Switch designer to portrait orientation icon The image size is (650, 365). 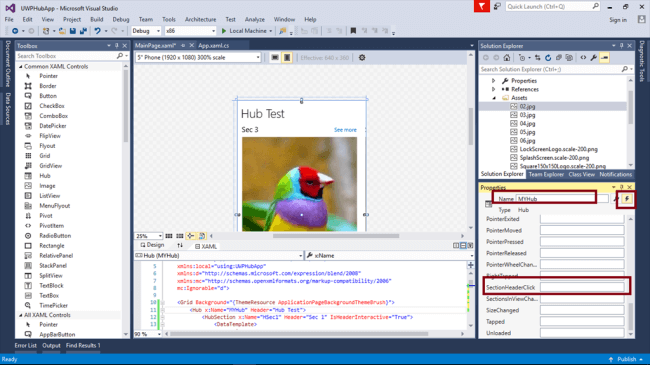click(x=287, y=58)
